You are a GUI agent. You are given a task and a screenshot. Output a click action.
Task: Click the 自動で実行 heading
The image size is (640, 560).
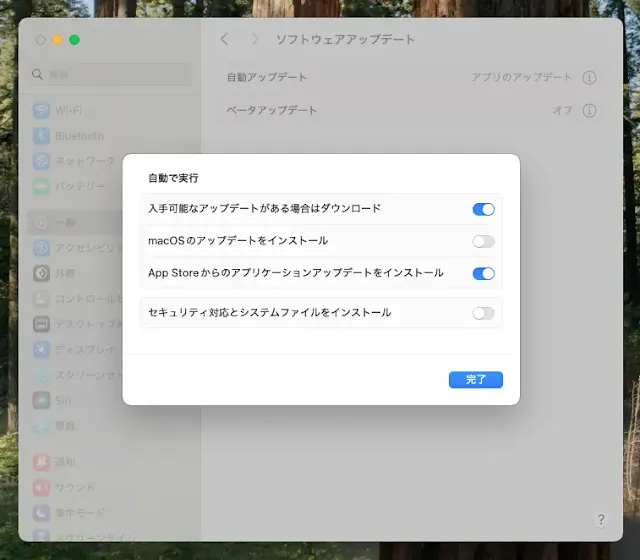[x=173, y=178]
